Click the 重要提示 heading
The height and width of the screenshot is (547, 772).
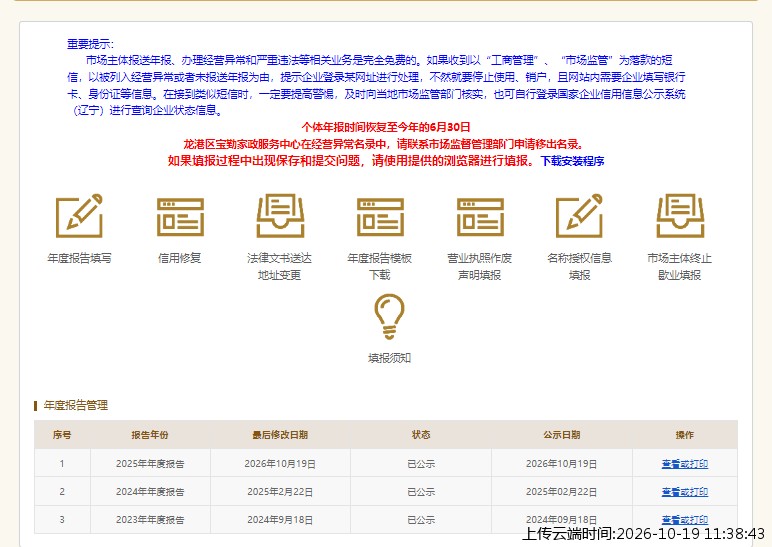pyautogui.click(x=90, y=44)
